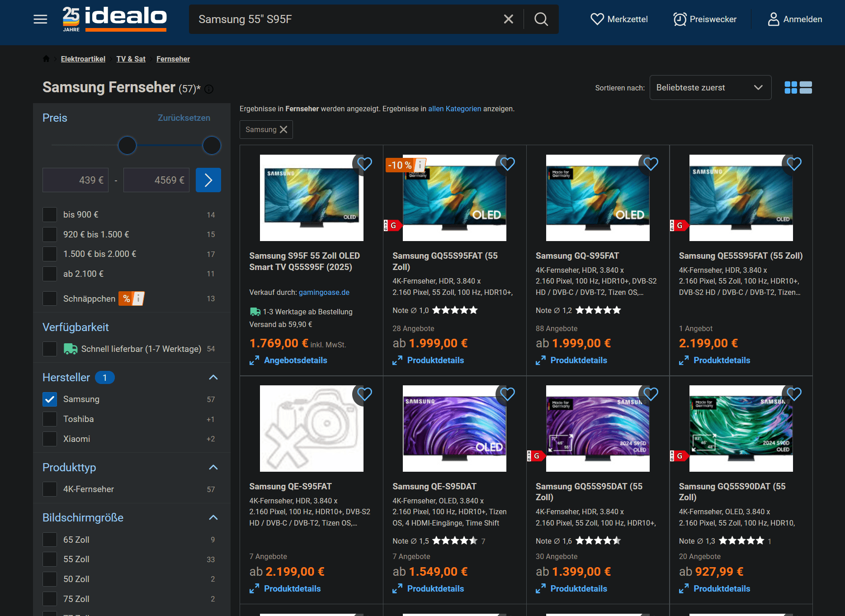Go to idealo homepage via logo
845x616 pixels.
click(x=114, y=19)
